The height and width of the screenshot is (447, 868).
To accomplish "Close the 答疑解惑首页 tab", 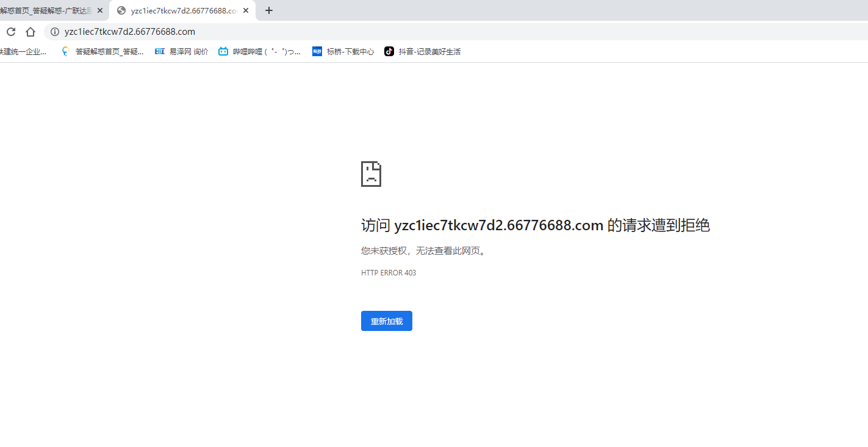I will pyautogui.click(x=100, y=10).
